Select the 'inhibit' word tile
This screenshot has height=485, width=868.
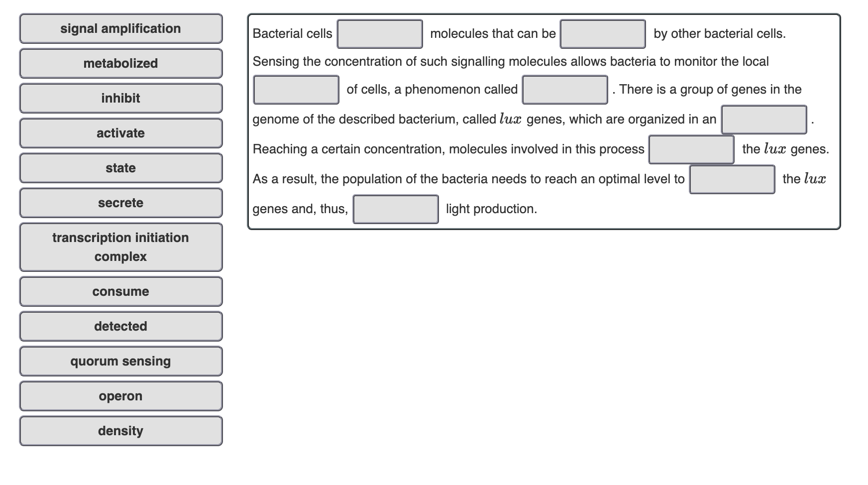click(x=120, y=98)
